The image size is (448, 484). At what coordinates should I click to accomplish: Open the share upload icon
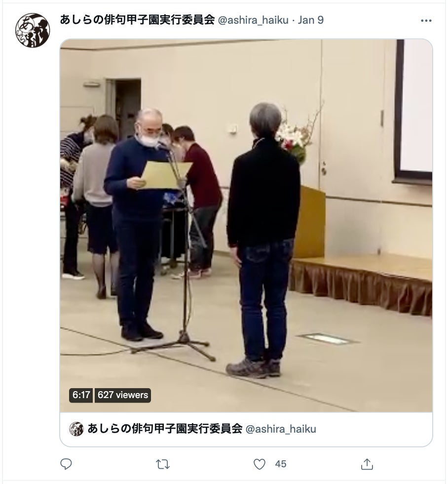click(367, 464)
